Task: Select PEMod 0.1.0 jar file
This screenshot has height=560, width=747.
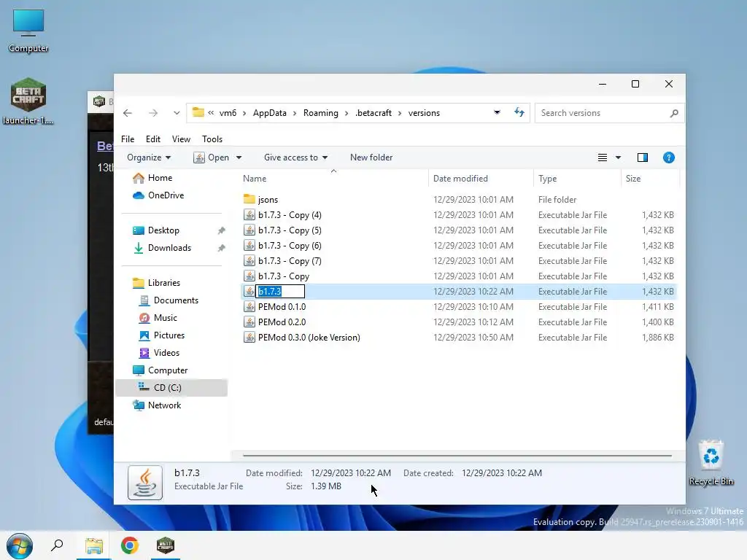Action: click(x=282, y=307)
